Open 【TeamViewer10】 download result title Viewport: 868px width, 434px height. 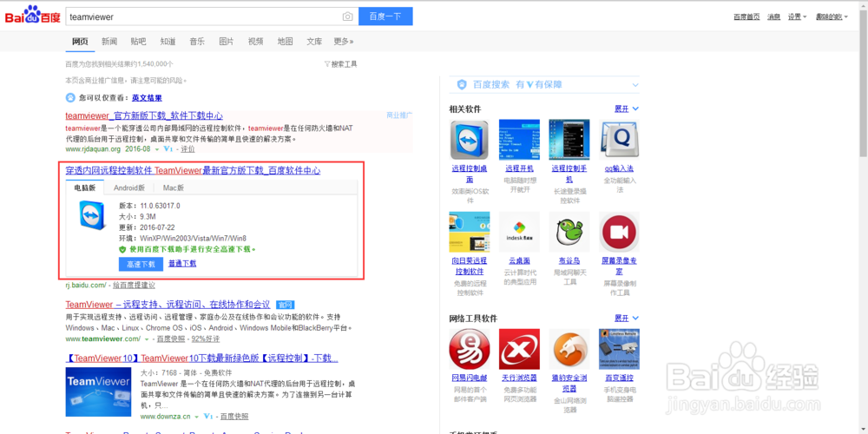point(201,358)
